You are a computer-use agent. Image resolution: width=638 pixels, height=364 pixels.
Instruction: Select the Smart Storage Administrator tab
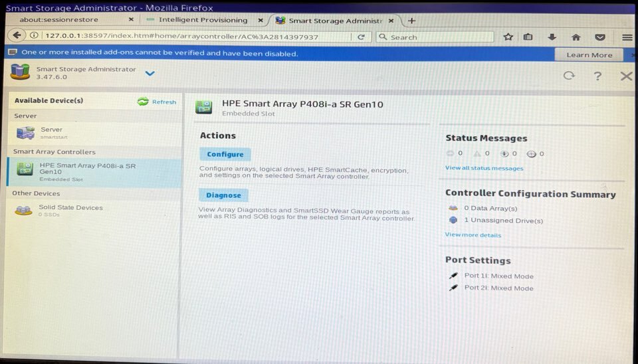tap(335, 21)
